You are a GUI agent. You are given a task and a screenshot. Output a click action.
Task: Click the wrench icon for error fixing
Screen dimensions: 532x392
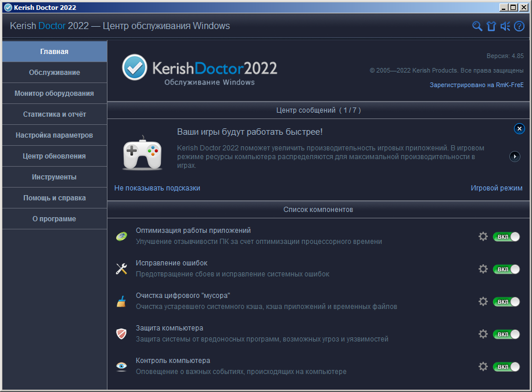tap(121, 269)
